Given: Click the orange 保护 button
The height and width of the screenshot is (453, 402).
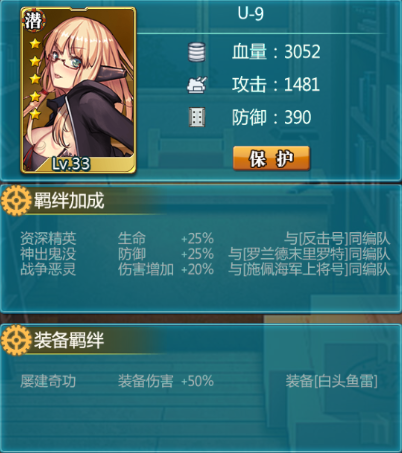Looking at the screenshot, I should [x=271, y=158].
